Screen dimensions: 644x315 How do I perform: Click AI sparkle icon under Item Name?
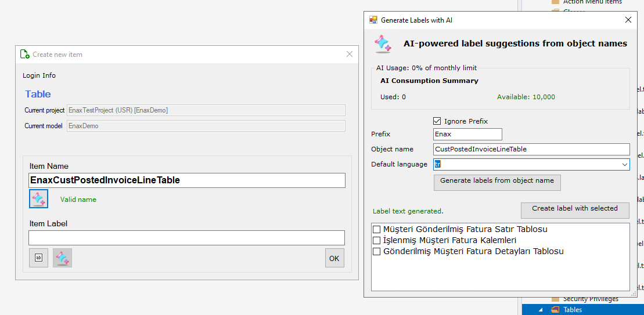38,199
